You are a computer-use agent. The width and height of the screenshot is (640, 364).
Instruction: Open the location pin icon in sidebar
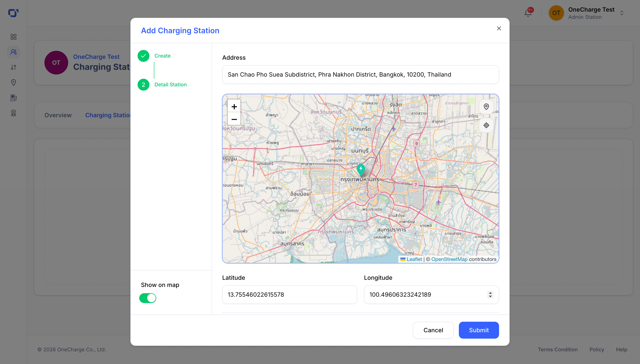pos(14,83)
